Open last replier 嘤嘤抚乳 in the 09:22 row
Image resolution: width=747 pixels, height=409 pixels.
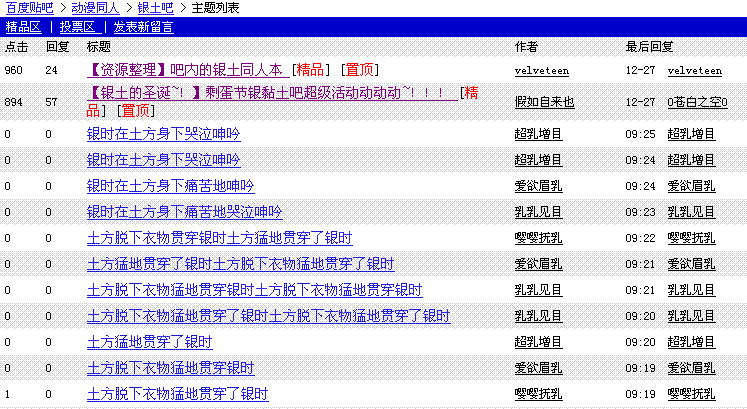(691, 238)
